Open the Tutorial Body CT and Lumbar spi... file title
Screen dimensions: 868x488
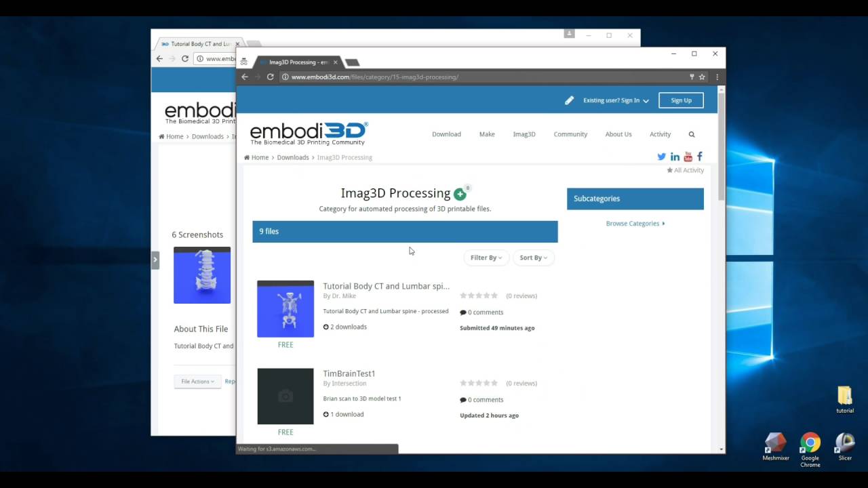386,286
